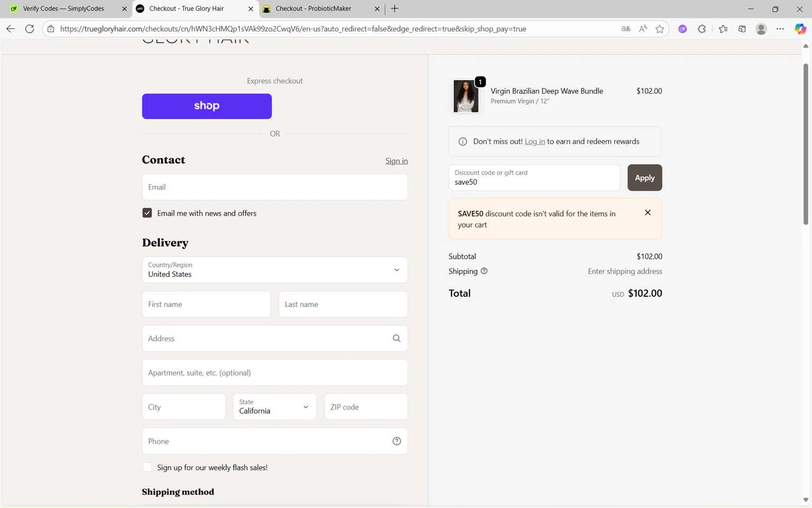
Task: Click the Enter shipping address text
Action: click(x=625, y=271)
